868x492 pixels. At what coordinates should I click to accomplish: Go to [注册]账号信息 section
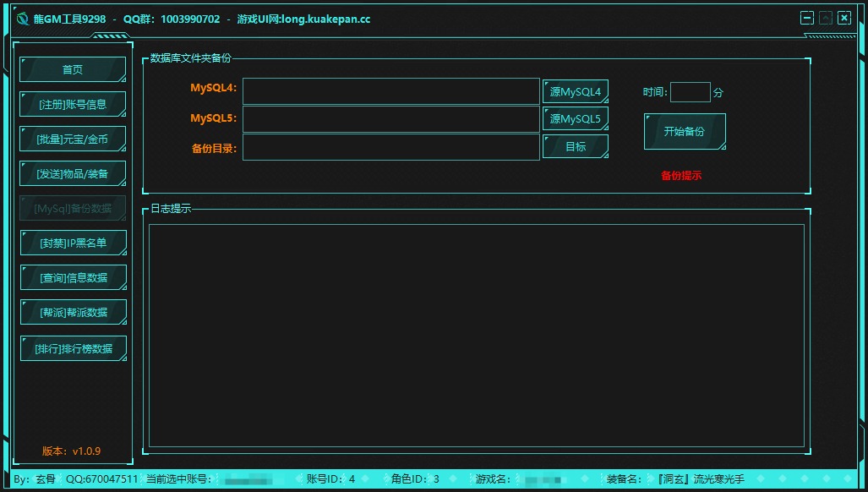pos(73,104)
